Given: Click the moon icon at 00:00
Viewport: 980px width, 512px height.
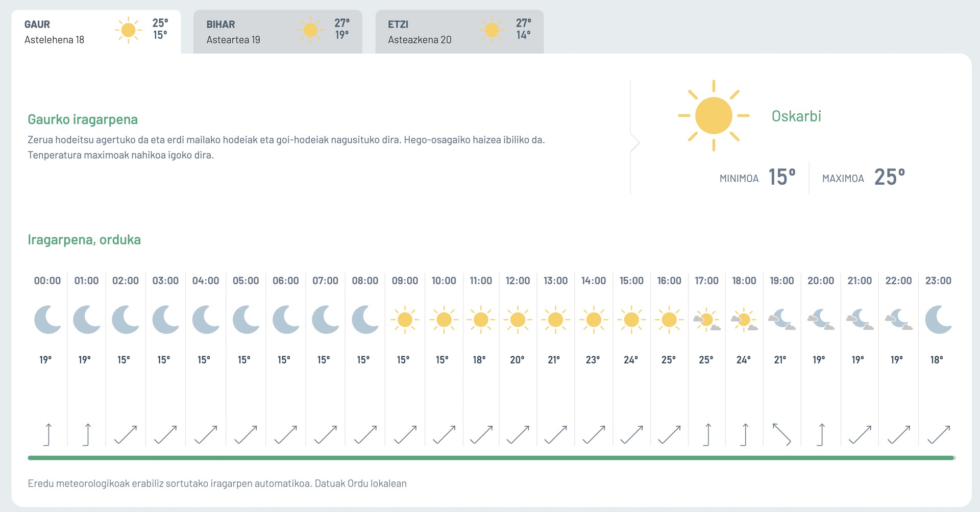Looking at the screenshot, I should [47, 320].
